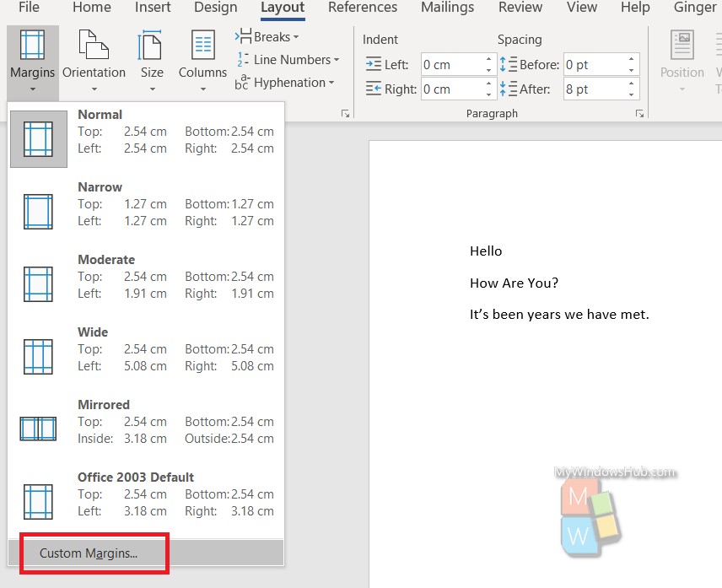Open the Paragraph settings dialog launcher

(639, 112)
